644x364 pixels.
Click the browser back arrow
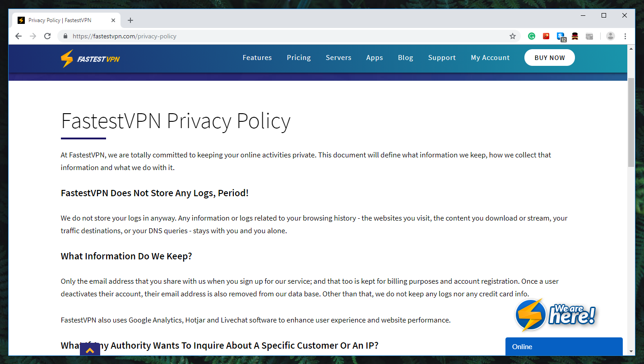point(19,36)
